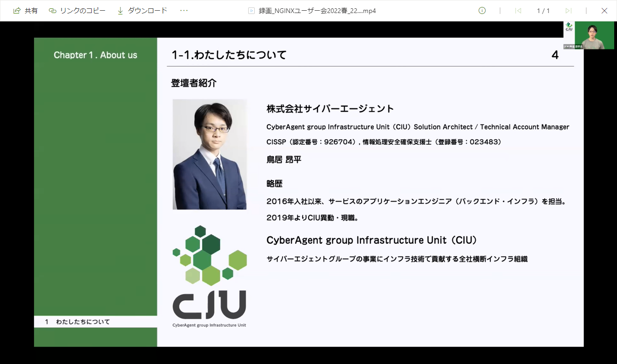Download the video via ダウンロード
The width and height of the screenshot is (617, 364).
point(142,11)
